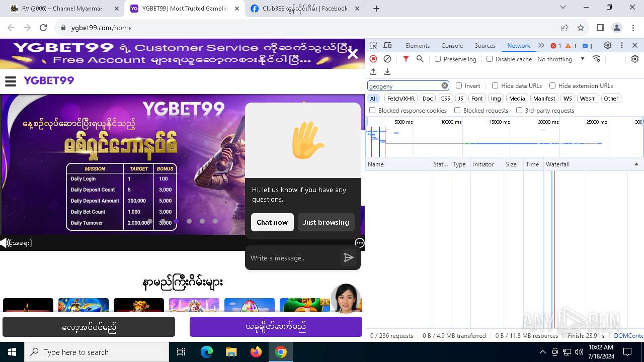
Task: Check 3rd-party requests option
Action: click(519, 110)
